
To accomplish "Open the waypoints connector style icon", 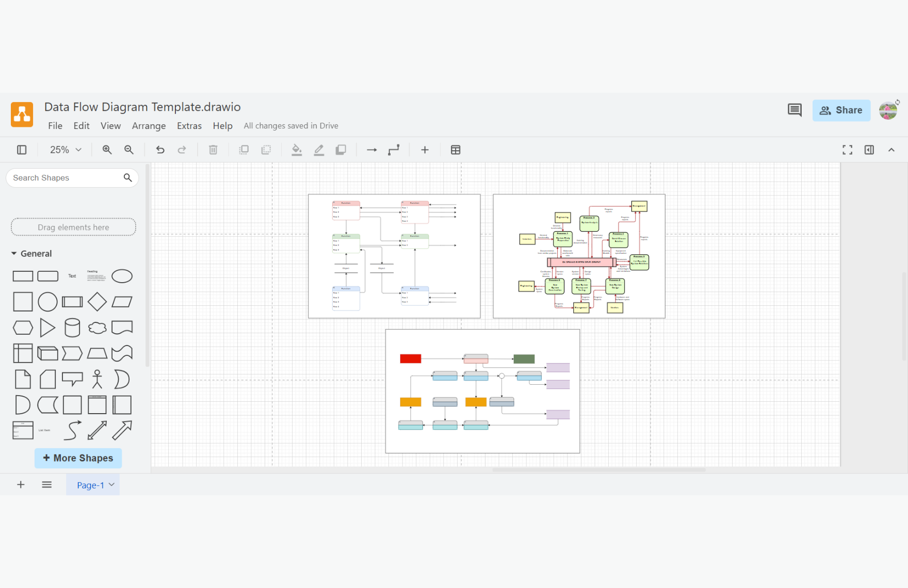I will [x=394, y=150].
